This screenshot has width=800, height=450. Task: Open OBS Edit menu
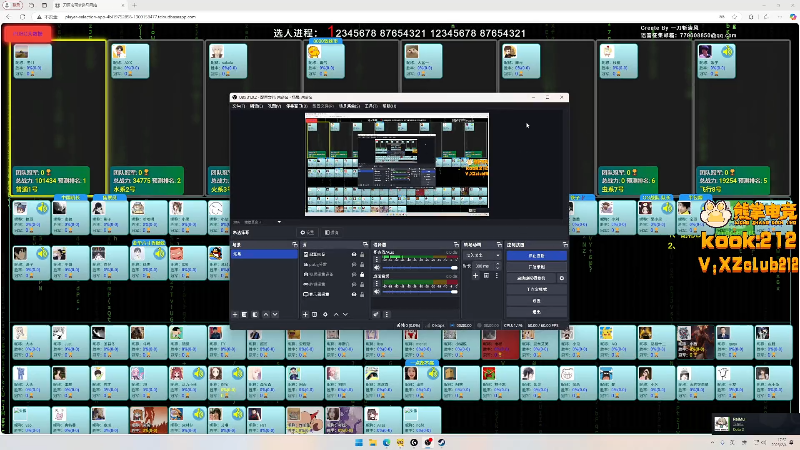point(256,106)
